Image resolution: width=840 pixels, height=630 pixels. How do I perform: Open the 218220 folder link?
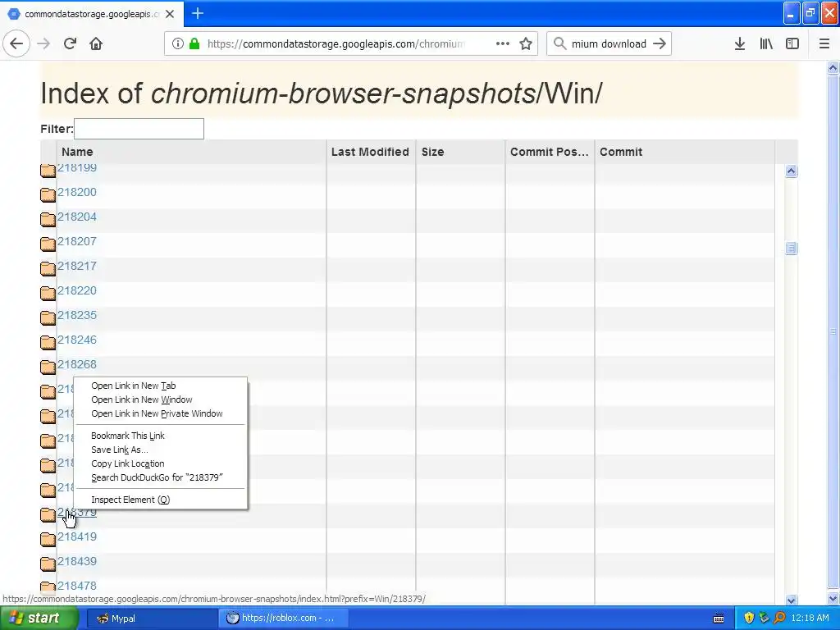tap(77, 291)
